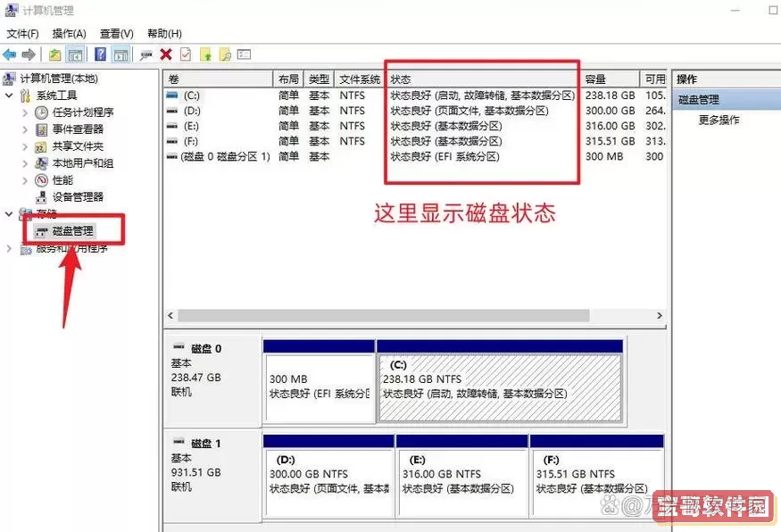The width and height of the screenshot is (781, 532).
Task: Click the Device Manager icon (设备管理器)
Action: (41, 197)
